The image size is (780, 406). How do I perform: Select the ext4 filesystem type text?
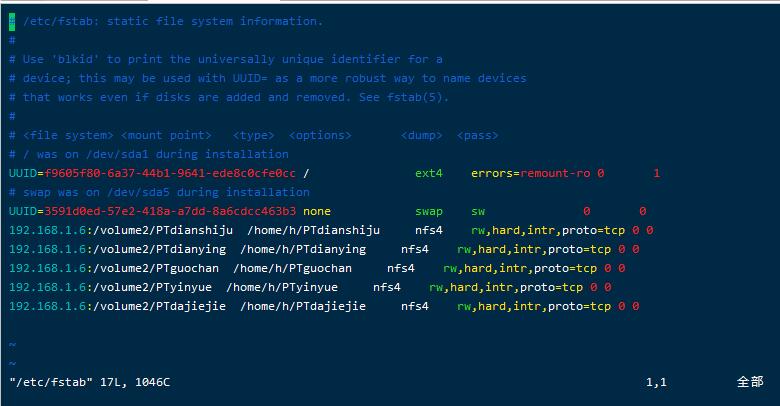[x=429, y=174]
